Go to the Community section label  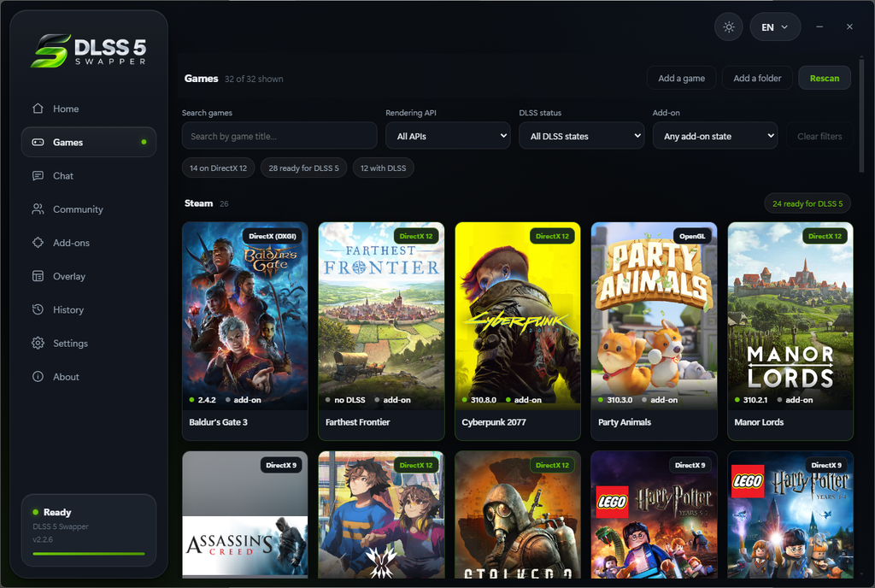click(x=78, y=209)
